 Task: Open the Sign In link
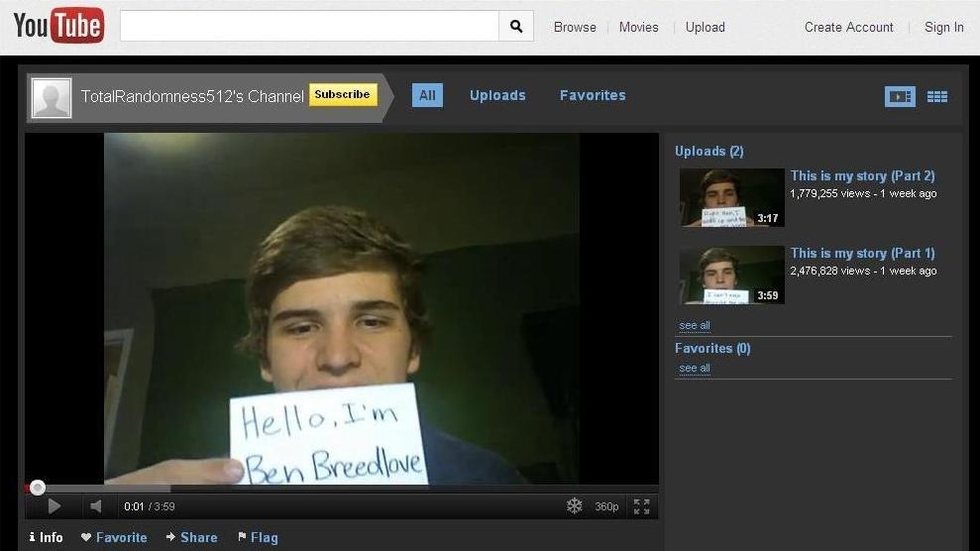(943, 27)
